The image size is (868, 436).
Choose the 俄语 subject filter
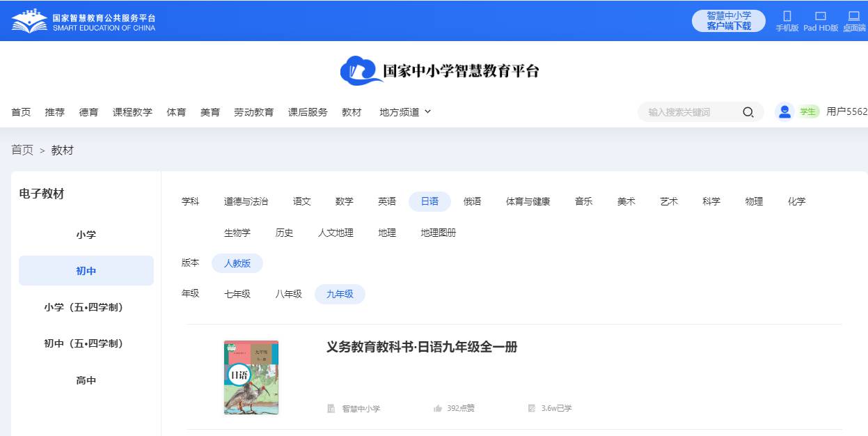473,201
